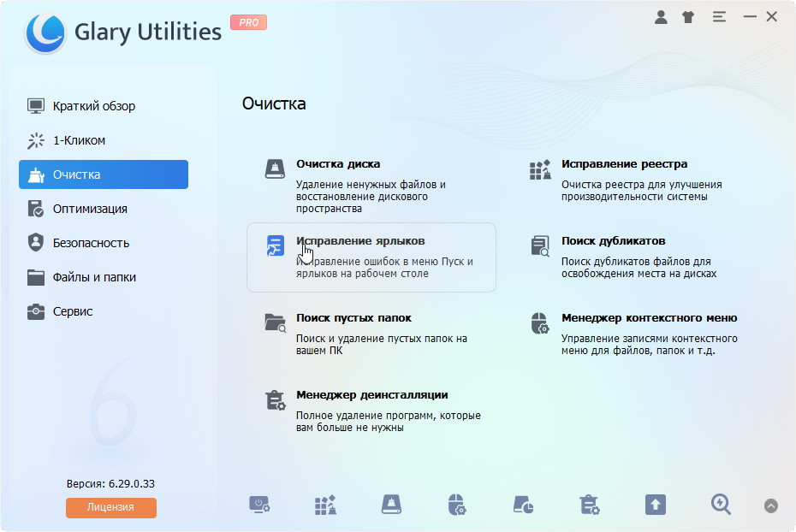Launch Исправление реестра tool
Image resolution: width=796 pixels, height=532 pixels.
coord(637,180)
